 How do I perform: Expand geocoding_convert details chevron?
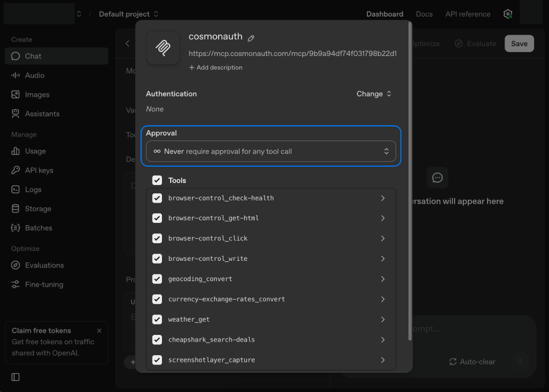[383, 279]
